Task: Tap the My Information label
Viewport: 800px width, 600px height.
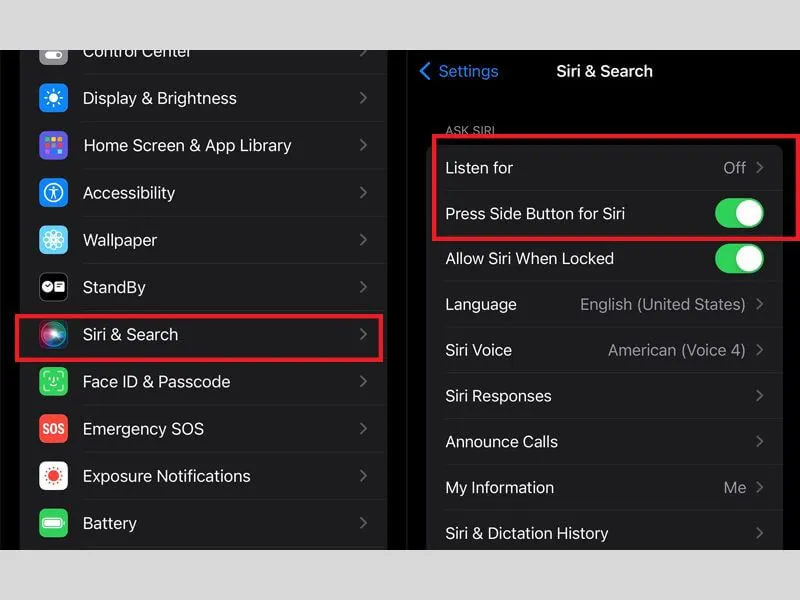Action: click(x=499, y=488)
